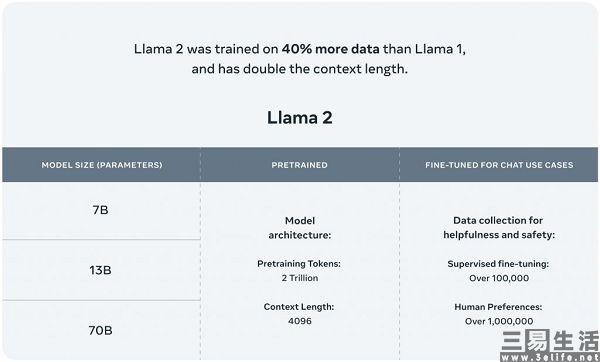Viewport: 600px width, 362px height.
Task: Click the FINE-TUNED FOR CHAT USE CASES header
Action: coord(499,165)
